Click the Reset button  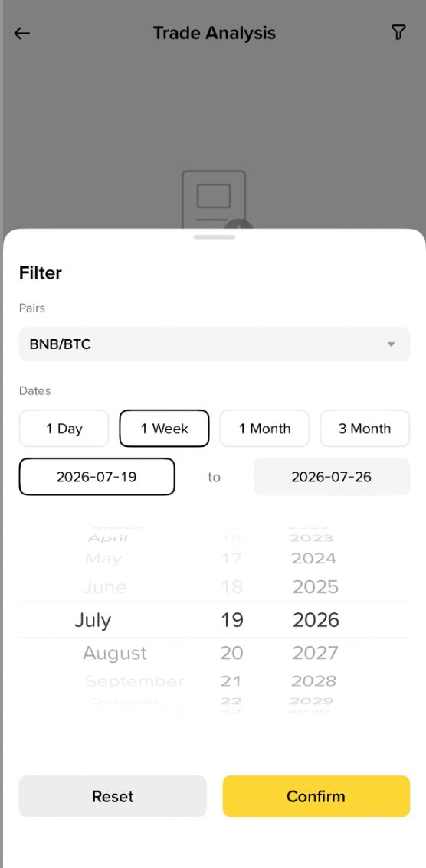113,796
